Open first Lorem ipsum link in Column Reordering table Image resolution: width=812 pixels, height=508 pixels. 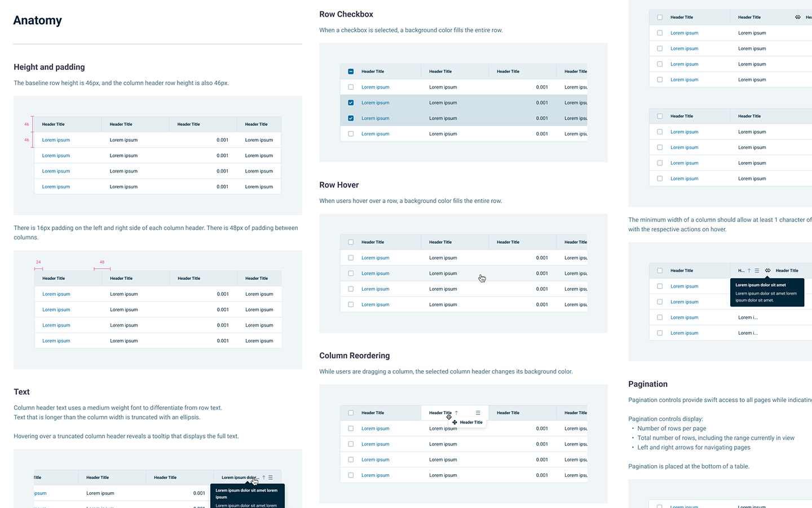coord(375,428)
